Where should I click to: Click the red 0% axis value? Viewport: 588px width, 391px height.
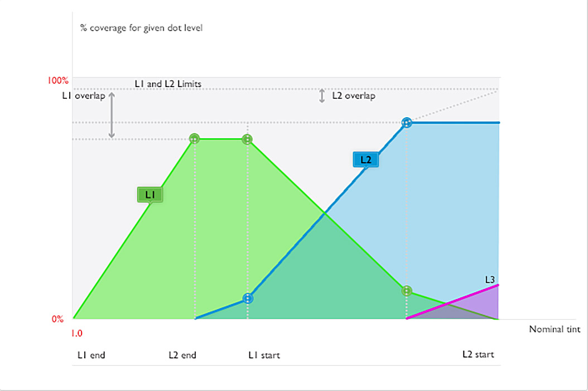(58, 319)
